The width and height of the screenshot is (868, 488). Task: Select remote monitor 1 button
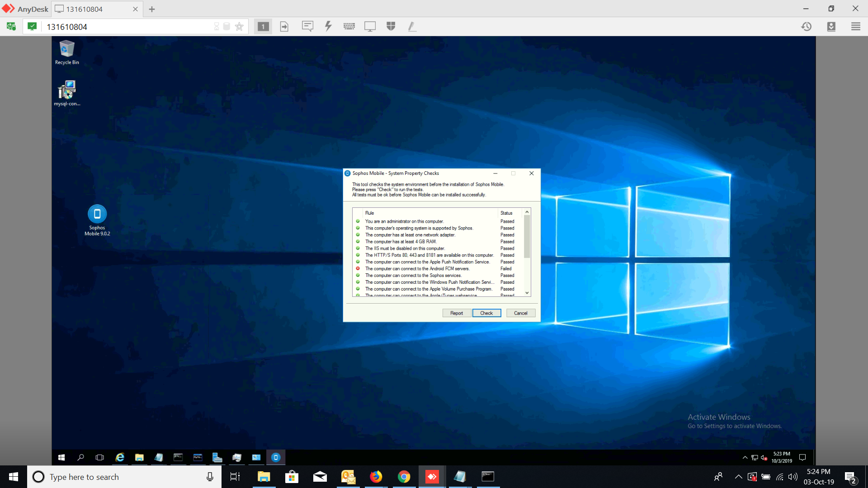pos(263,27)
